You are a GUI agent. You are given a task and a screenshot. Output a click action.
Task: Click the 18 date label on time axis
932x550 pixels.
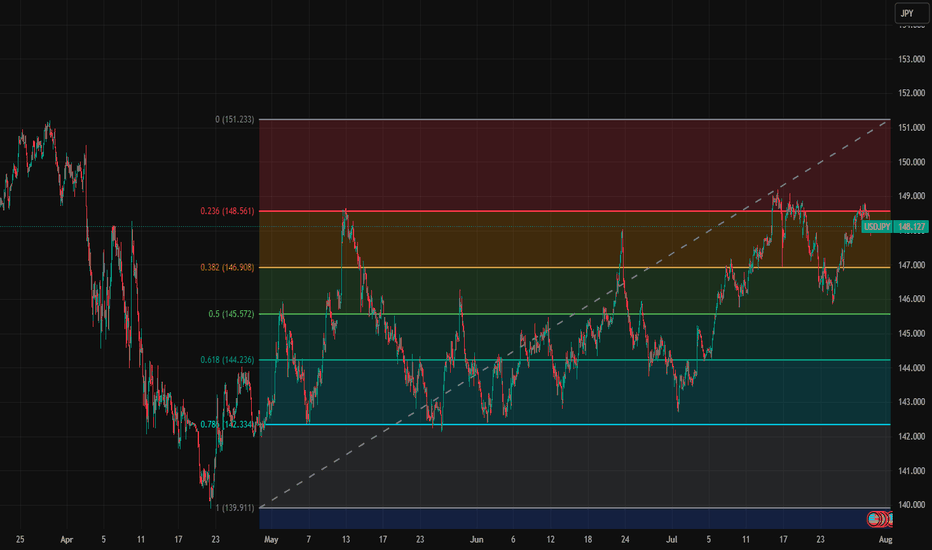click(x=587, y=539)
